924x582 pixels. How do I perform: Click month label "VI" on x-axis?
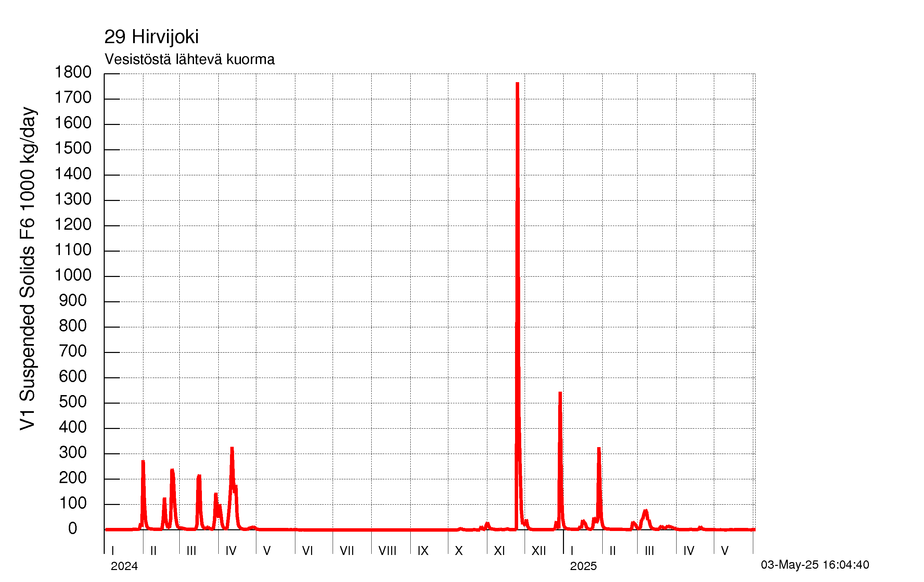(x=307, y=551)
